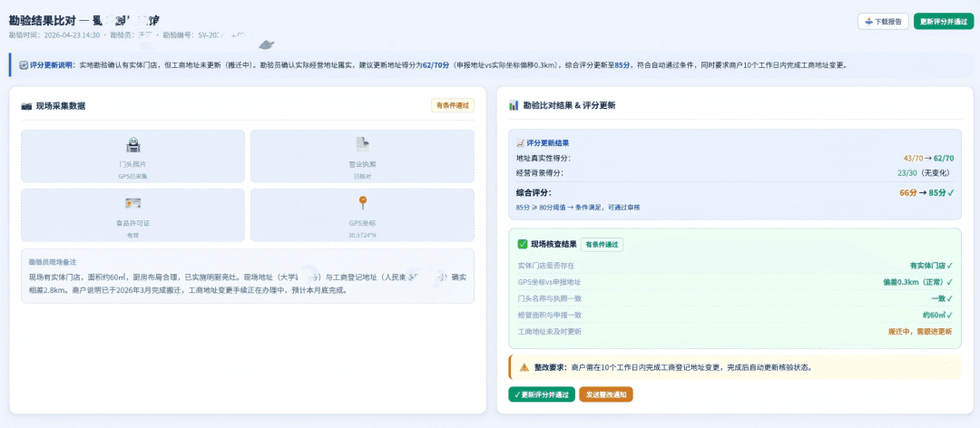Click the 地址真实性得分 label
This screenshot has width=980, height=428.
point(544,159)
